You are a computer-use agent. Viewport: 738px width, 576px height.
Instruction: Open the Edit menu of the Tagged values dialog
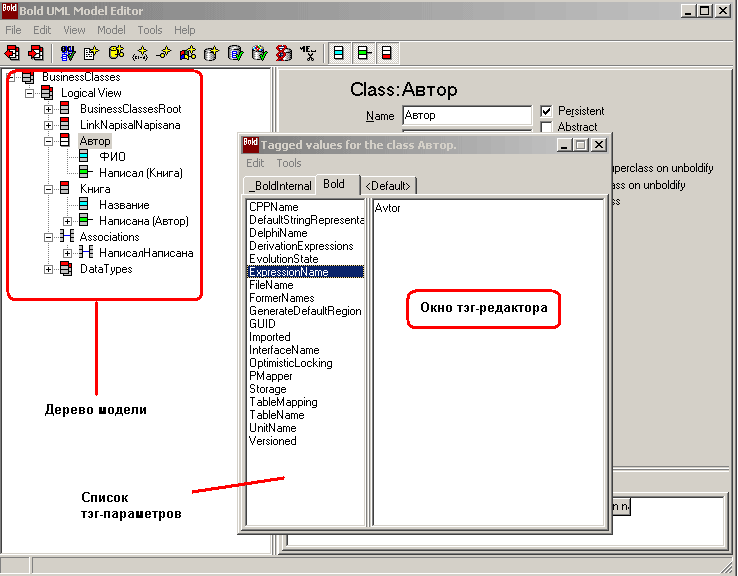[255, 163]
